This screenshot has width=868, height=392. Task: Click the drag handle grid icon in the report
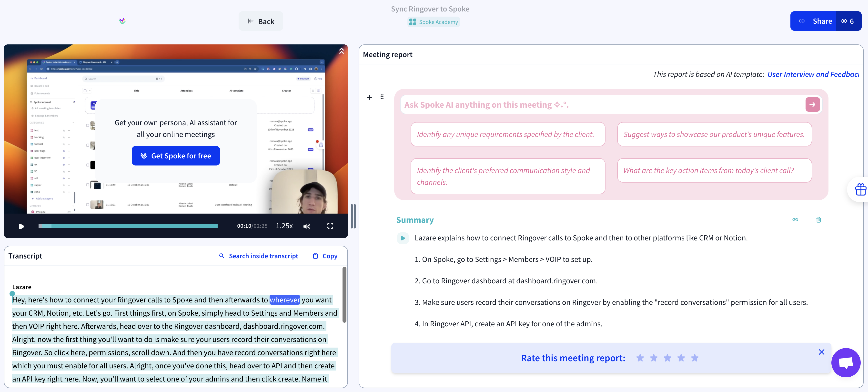(x=382, y=97)
